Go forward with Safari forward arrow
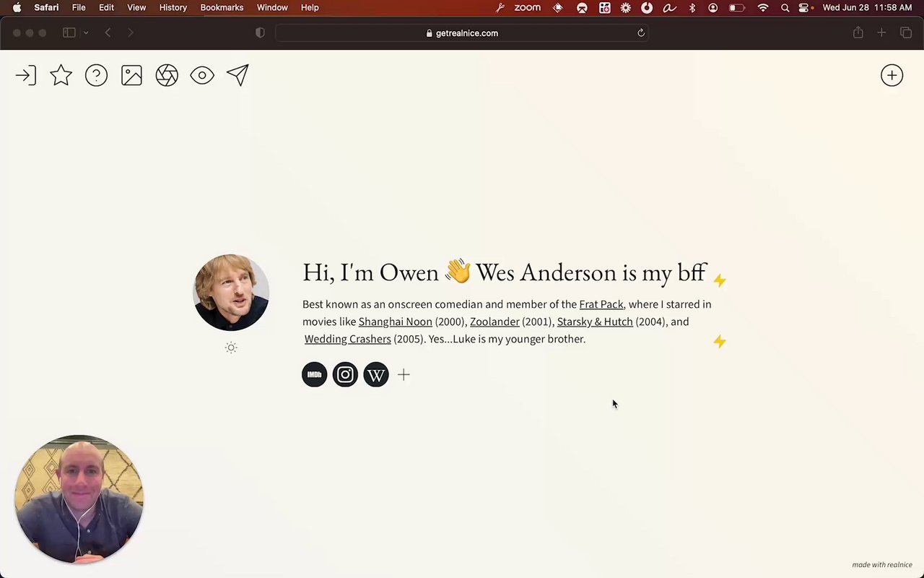The image size is (924, 578). tap(130, 33)
